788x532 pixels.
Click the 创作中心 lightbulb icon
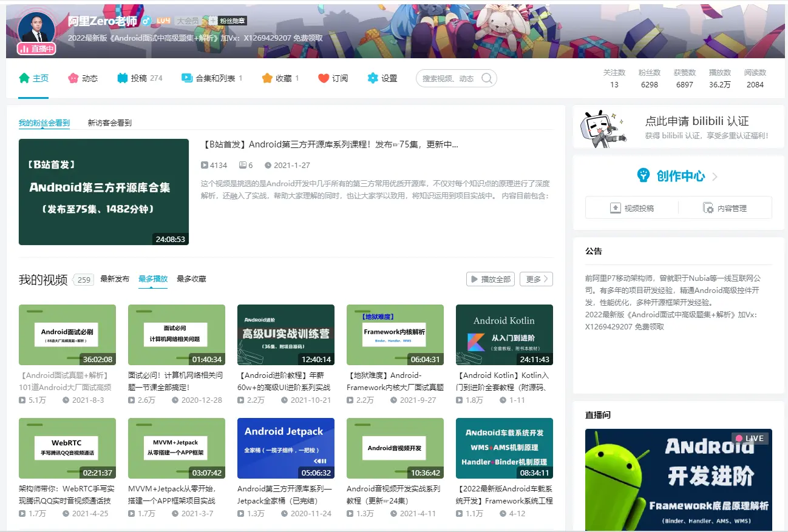click(x=643, y=175)
